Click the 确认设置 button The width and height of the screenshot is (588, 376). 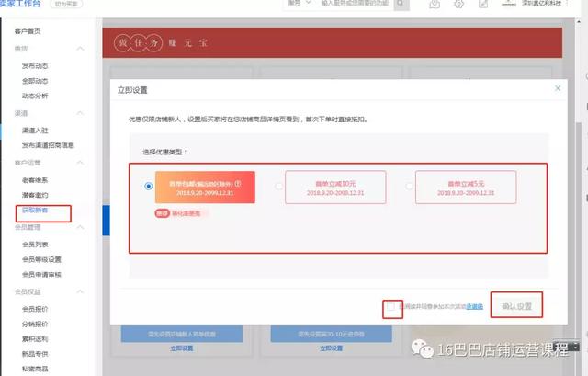click(x=515, y=306)
